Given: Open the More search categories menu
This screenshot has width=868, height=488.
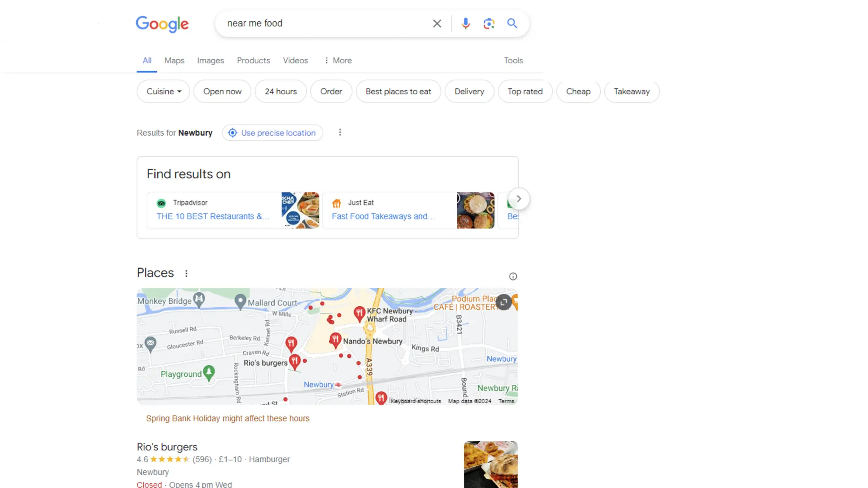Looking at the screenshot, I should [338, 61].
